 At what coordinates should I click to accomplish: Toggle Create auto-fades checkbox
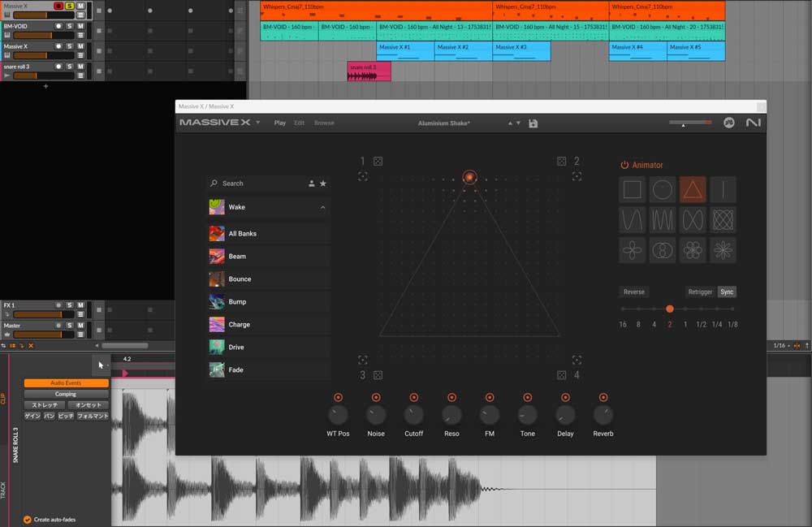(28, 520)
